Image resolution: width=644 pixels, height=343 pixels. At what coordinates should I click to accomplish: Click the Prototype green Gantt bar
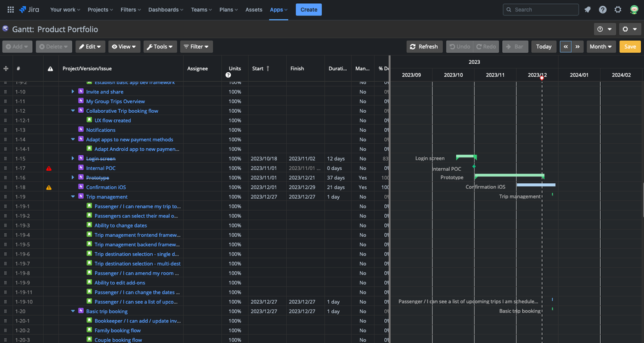509,175
